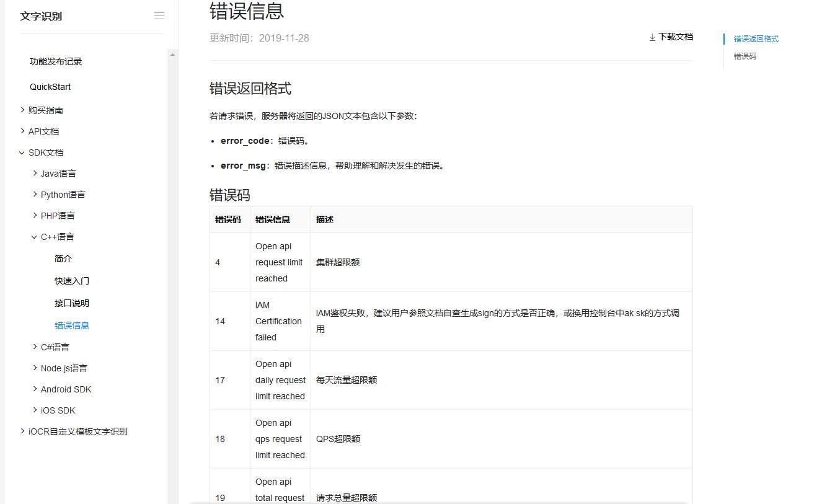Expand the iOCR自定义模板文字识别 chevron
This screenshot has height=504, width=835.
[x=22, y=431]
